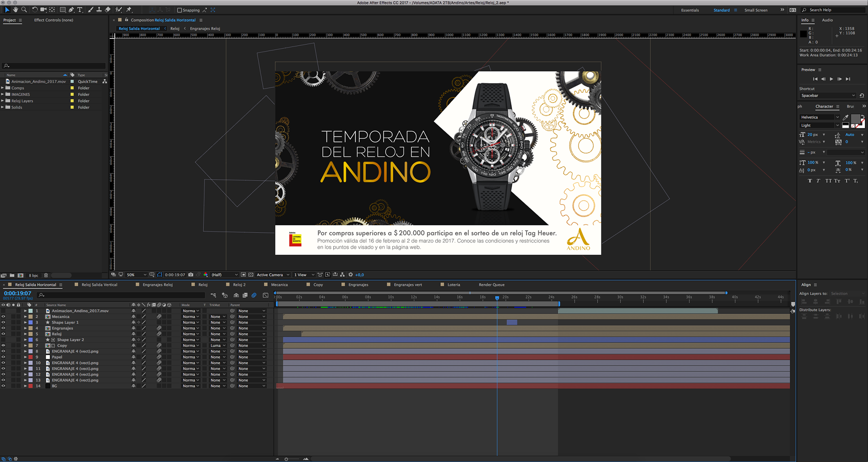Expand the IMAGENES folder
Viewport: 868px width, 462px height.
click(x=3, y=94)
